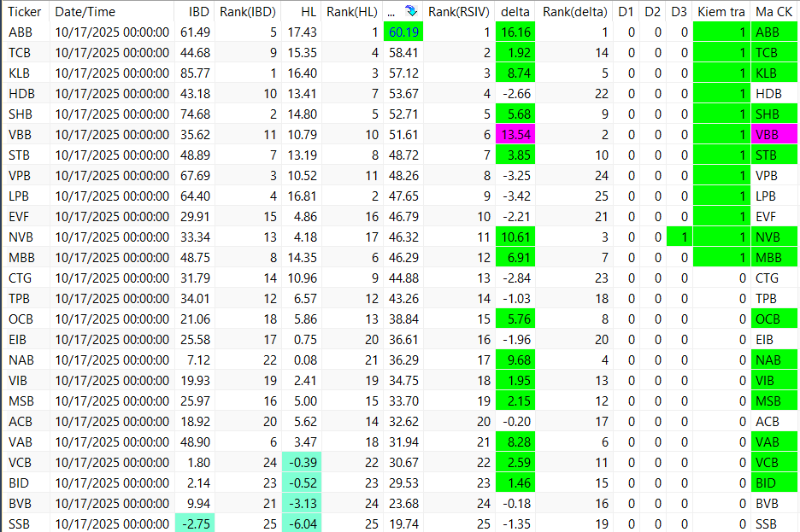Image resolution: width=800 pixels, height=532 pixels.
Task: Select the value 19.74 in the SSB row
Action: 403,523
